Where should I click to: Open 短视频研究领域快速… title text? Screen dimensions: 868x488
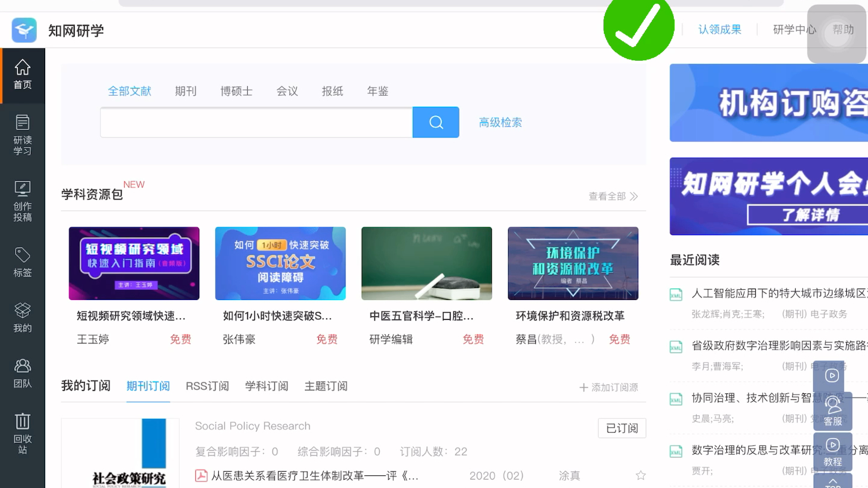[131, 316]
